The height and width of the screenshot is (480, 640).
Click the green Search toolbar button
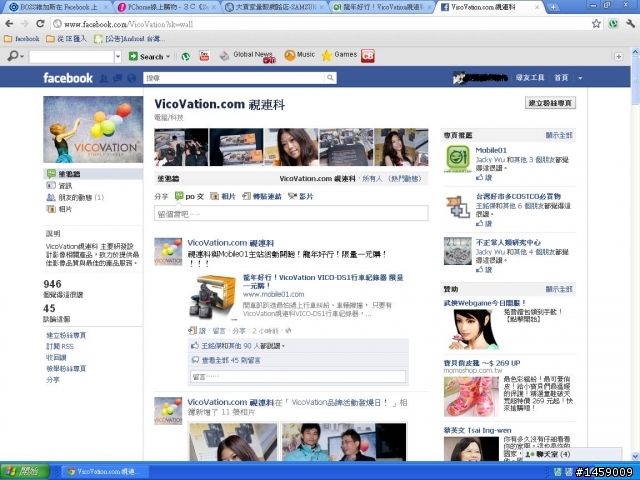(146, 56)
